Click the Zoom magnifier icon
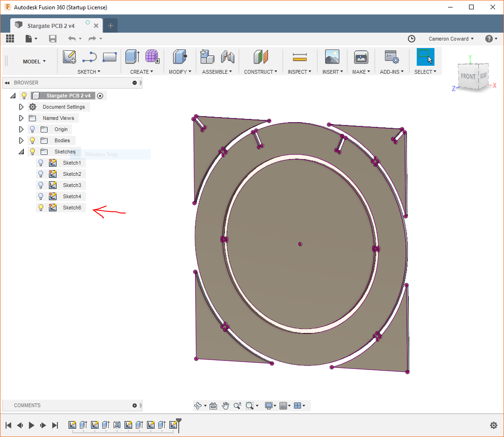Image resolution: width=504 pixels, height=437 pixels. pyautogui.click(x=237, y=406)
